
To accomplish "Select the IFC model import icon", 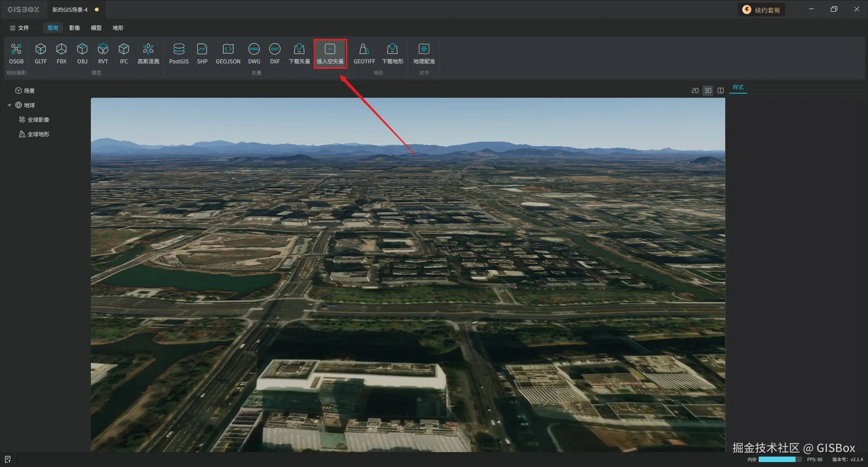I will 124,54.
